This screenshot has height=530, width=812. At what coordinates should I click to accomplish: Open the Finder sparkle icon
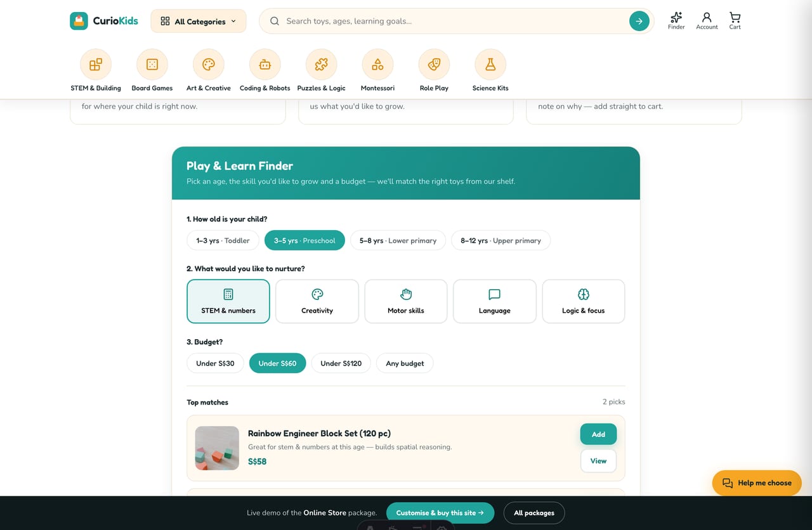click(x=676, y=17)
